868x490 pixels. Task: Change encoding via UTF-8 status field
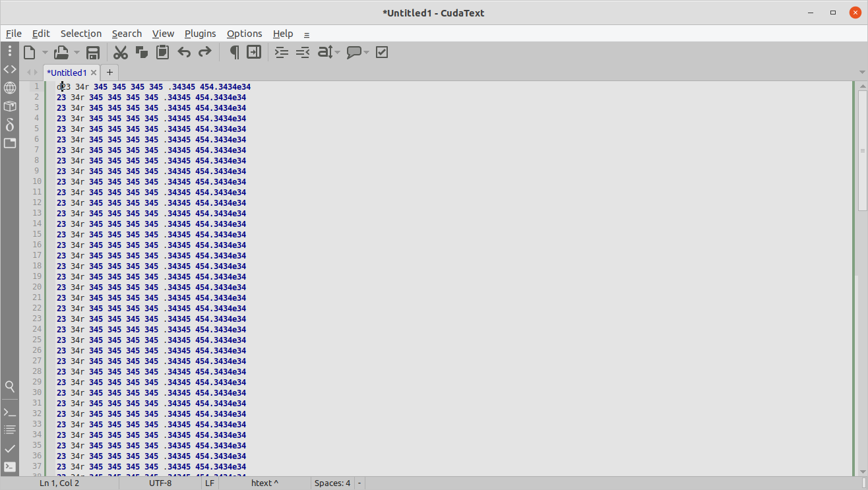tap(160, 483)
